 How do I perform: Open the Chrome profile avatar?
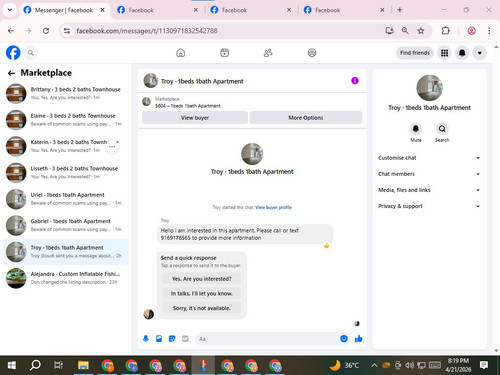[471, 31]
